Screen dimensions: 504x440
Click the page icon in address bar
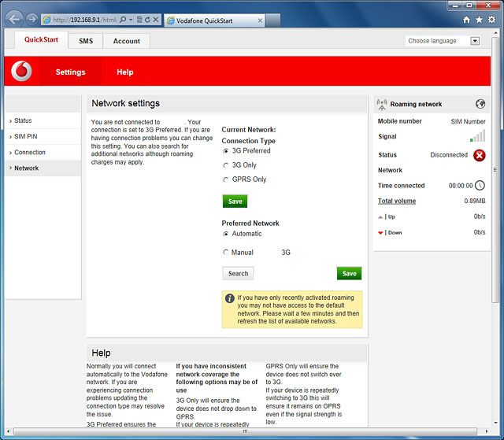47,20
